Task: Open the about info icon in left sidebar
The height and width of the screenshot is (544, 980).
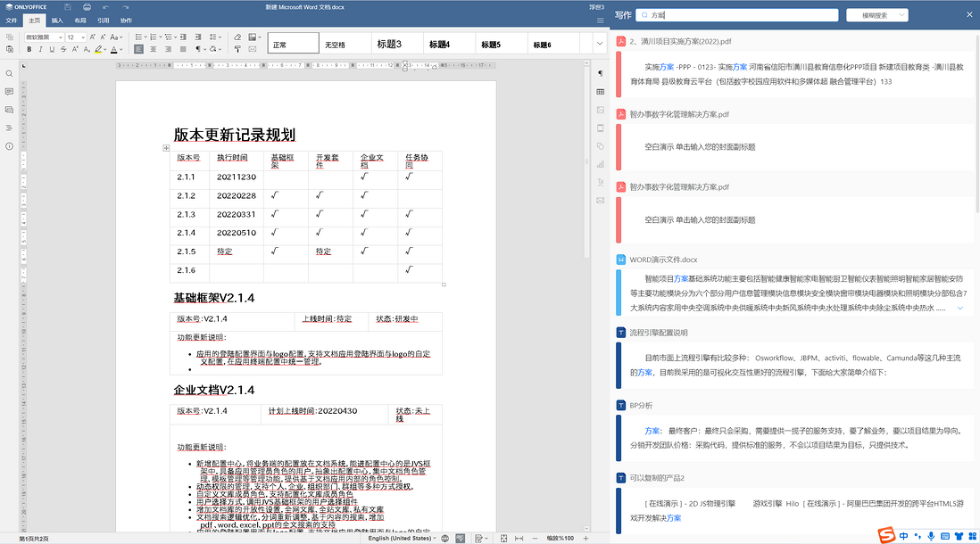Action: pos(10,146)
